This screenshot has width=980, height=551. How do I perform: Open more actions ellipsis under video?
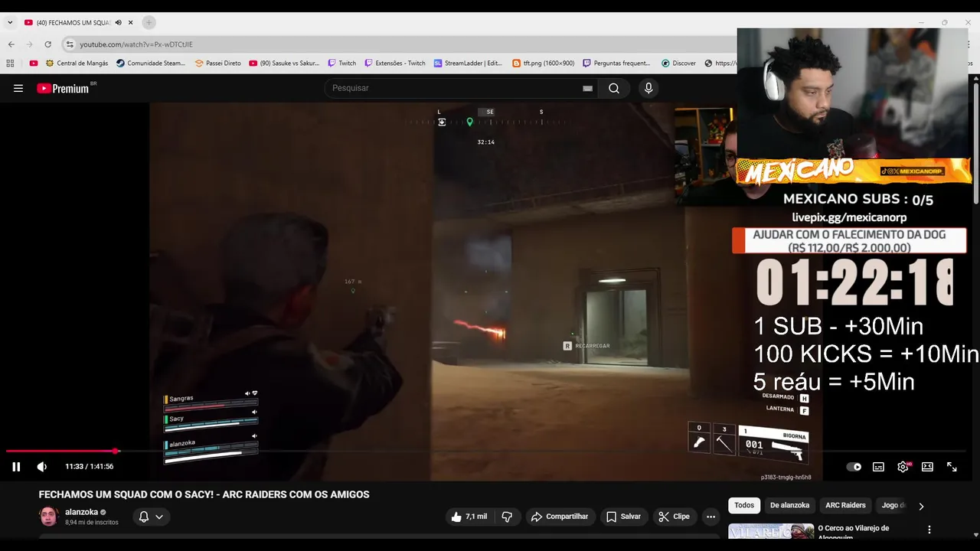tap(711, 517)
